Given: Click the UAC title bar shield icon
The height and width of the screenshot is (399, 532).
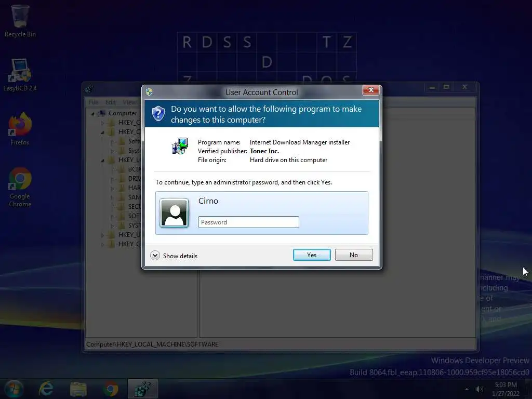Looking at the screenshot, I should click(149, 91).
